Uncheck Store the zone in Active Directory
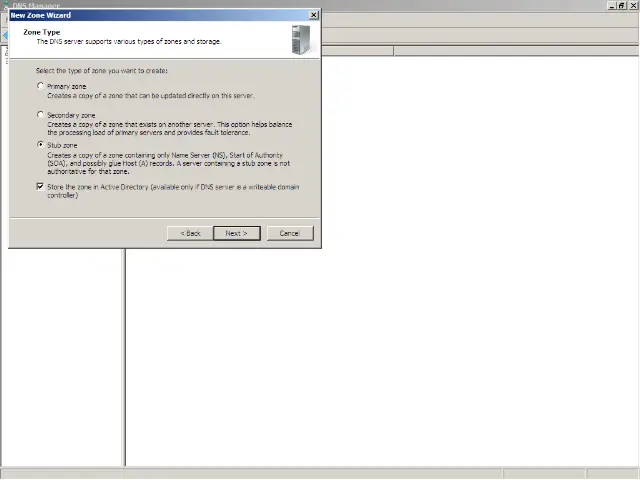The width and height of the screenshot is (640, 480). click(x=40, y=187)
